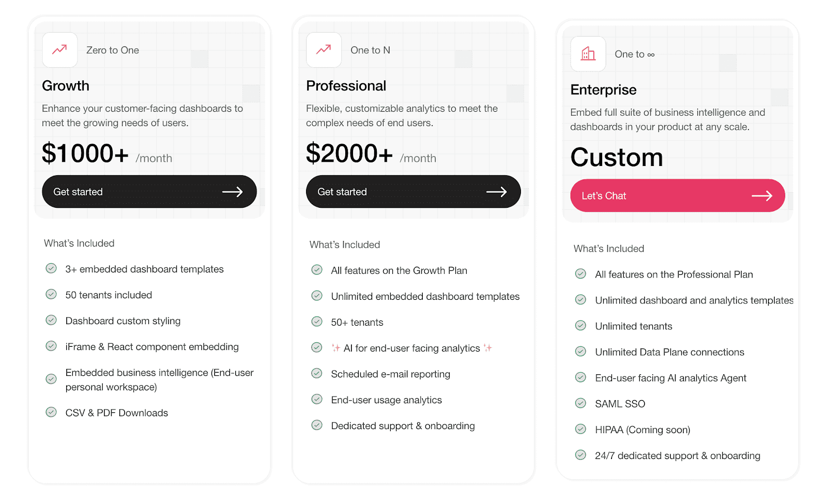
Task: Click the SAML SSO feature entry
Action: (620, 403)
